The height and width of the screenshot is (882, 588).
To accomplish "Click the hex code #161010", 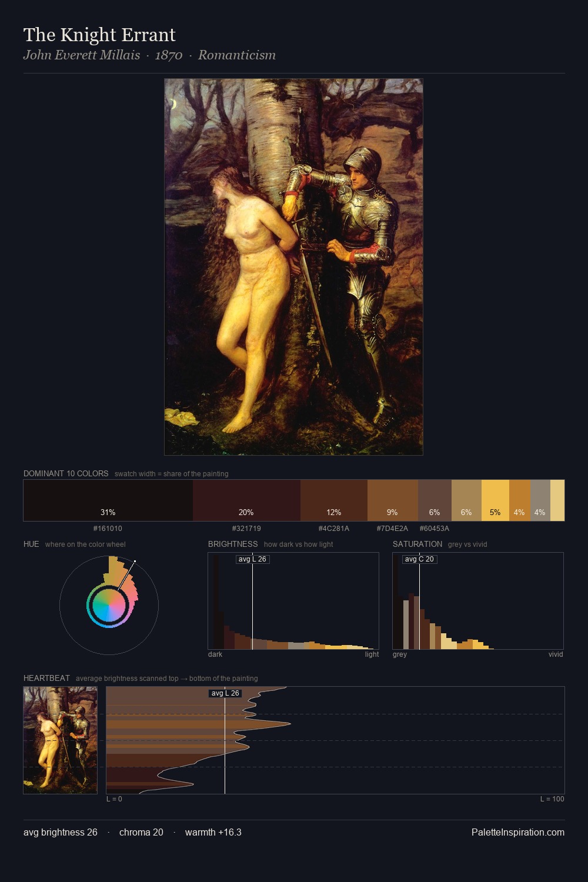I will tap(108, 529).
